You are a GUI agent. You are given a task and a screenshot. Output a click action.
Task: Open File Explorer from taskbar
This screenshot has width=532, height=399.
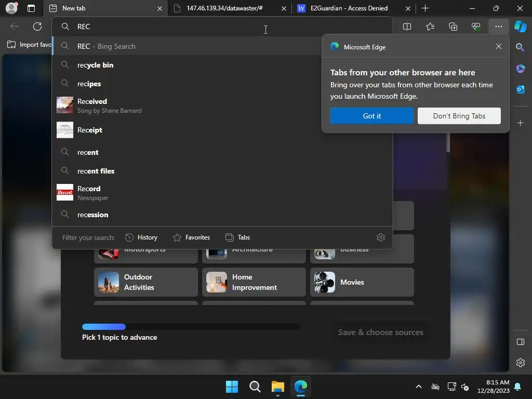pyautogui.click(x=278, y=387)
